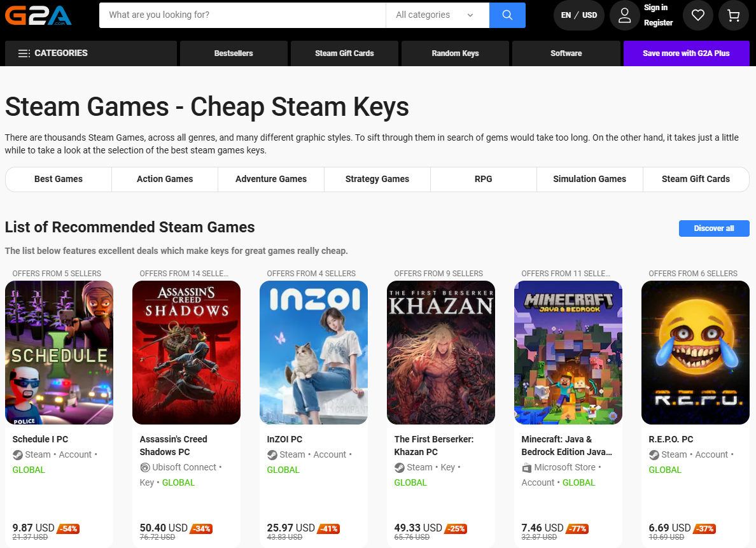Open the Random Keys tab
This screenshot has width=756, height=548.
tap(455, 53)
